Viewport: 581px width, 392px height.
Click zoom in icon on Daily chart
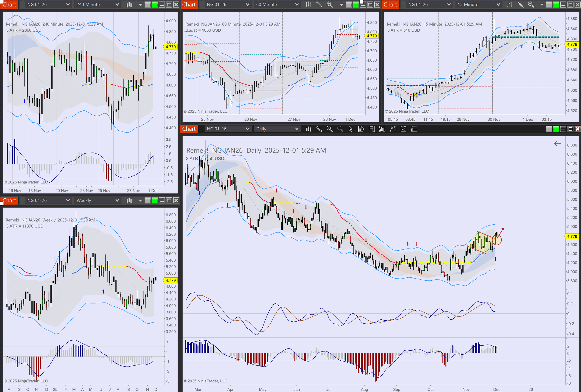[329, 129]
